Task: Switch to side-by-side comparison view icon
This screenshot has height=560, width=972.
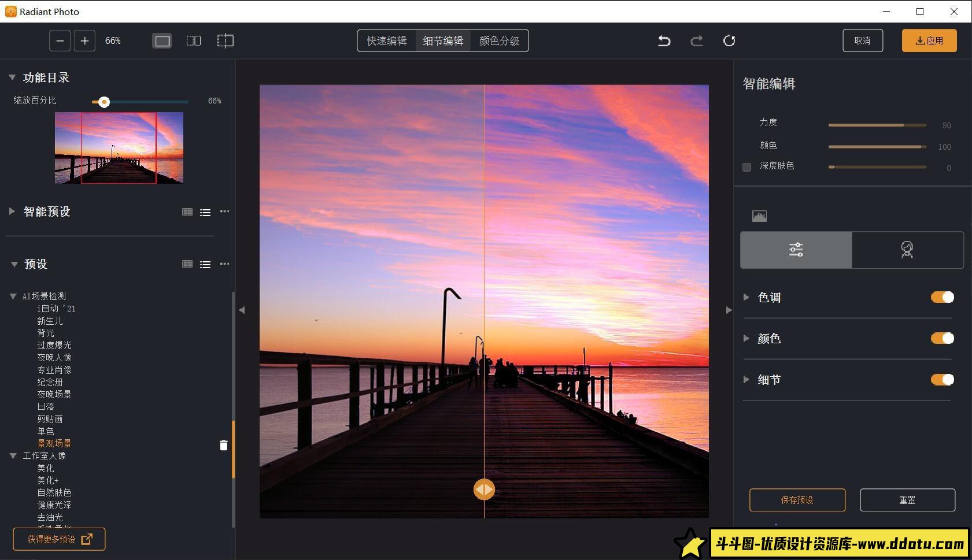Action: [194, 40]
